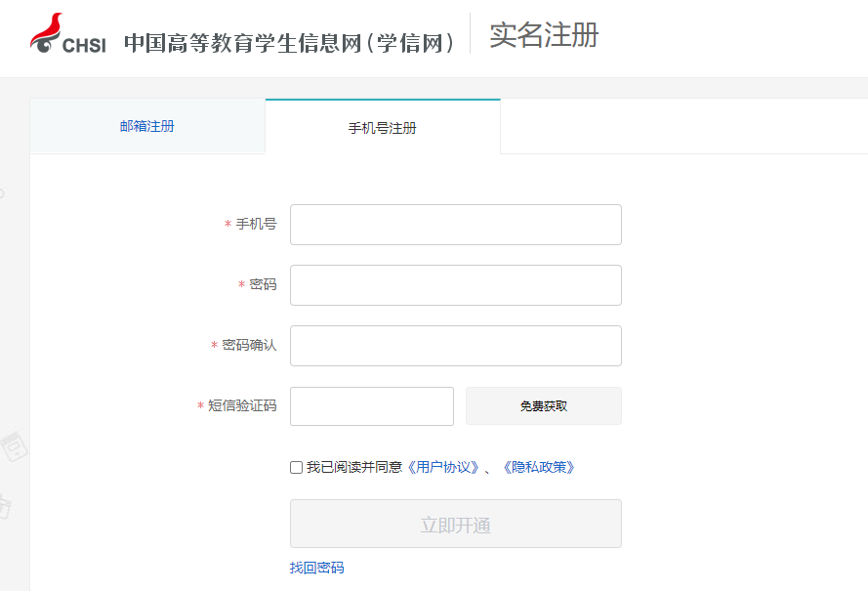Check the 我已阅读并同意 agreement checkbox
868x591 pixels.
[295, 468]
